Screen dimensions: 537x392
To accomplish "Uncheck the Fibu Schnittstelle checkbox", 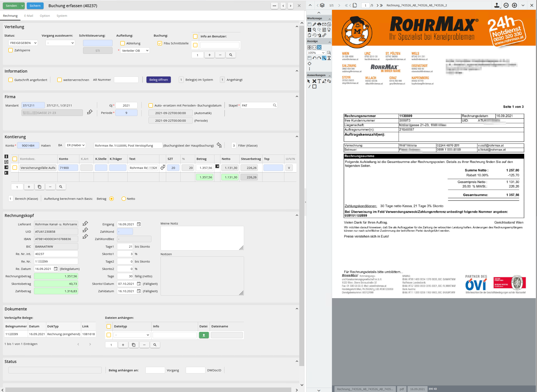I will point(160,43).
